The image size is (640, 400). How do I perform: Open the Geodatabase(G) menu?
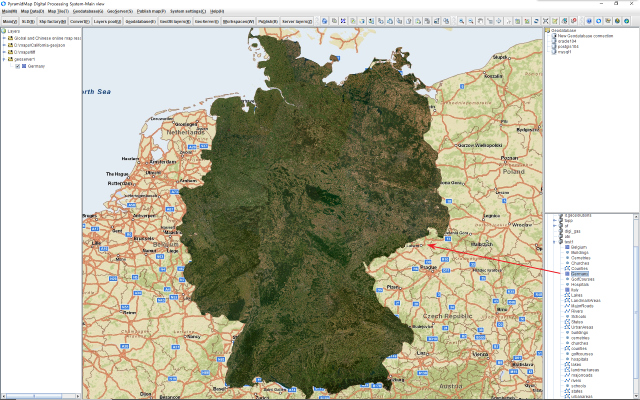88,11
